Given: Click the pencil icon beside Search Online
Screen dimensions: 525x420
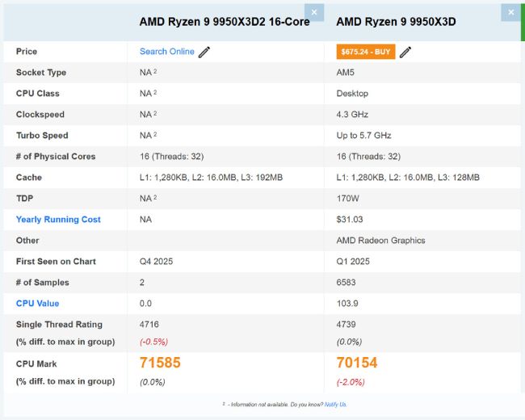Looking at the screenshot, I should click(204, 52).
